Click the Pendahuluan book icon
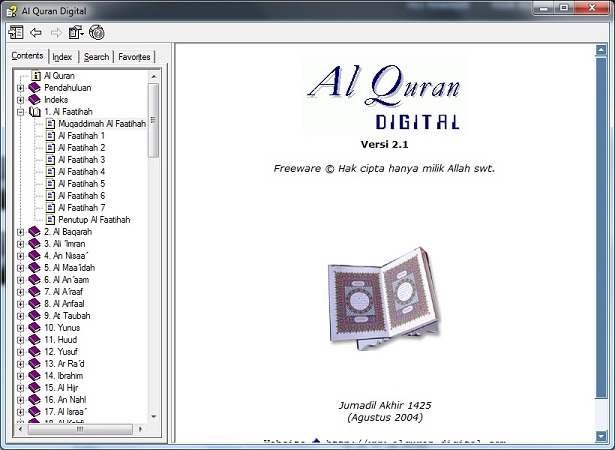This screenshot has height=450, width=615. tap(35, 87)
